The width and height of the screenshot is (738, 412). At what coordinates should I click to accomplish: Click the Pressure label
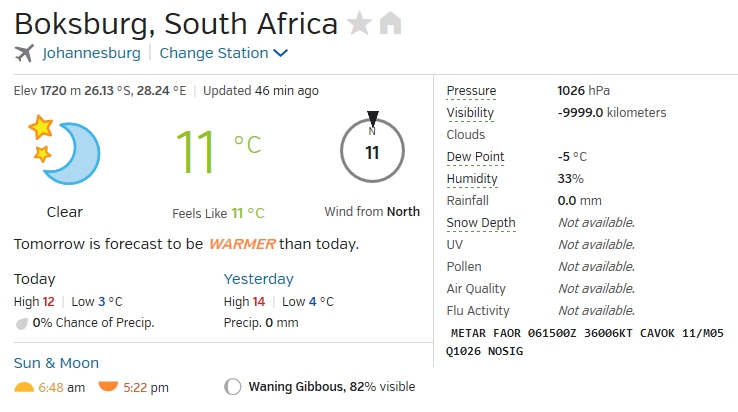(x=471, y=91)
